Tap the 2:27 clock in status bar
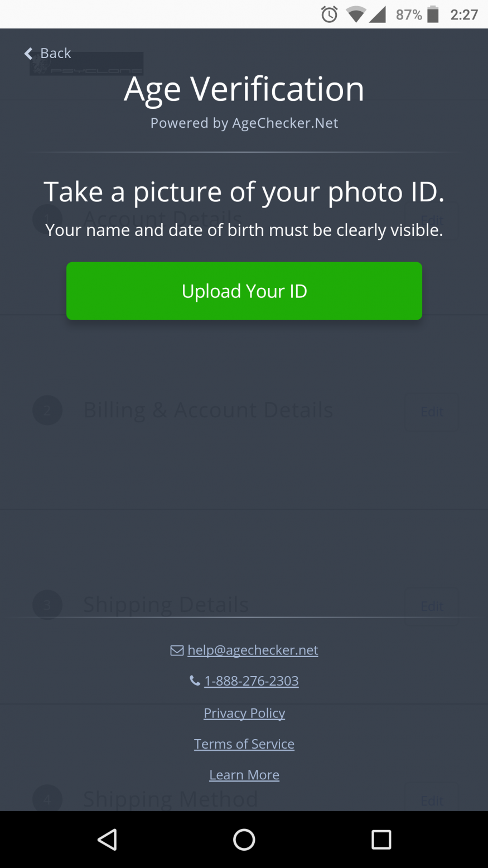488x868 pixels. pos(464,15)
